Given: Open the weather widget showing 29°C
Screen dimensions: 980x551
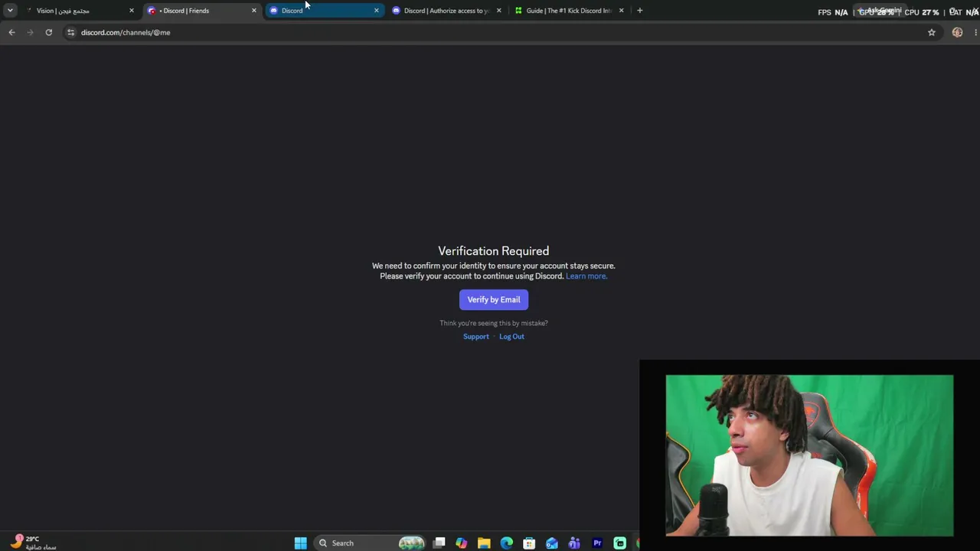Looking at the screenshot, I should [x=34, y=543].
